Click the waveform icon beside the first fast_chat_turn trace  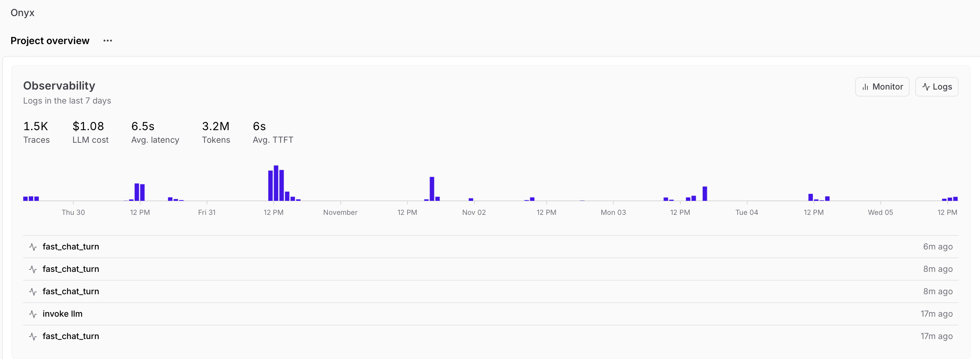coord(33,247)
